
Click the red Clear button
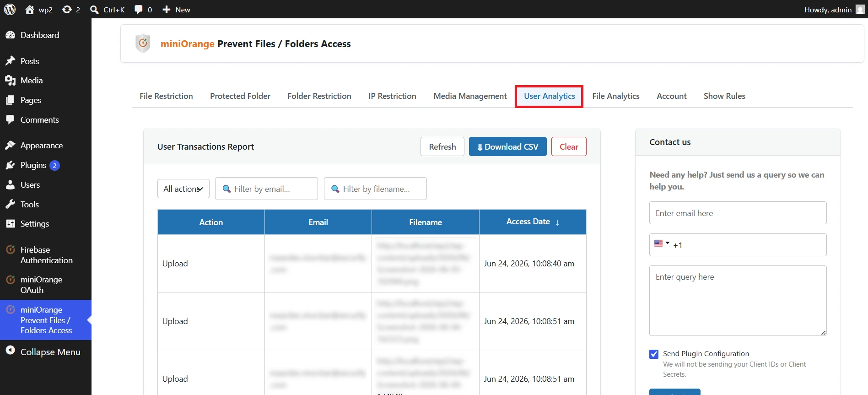pos(569,146)
